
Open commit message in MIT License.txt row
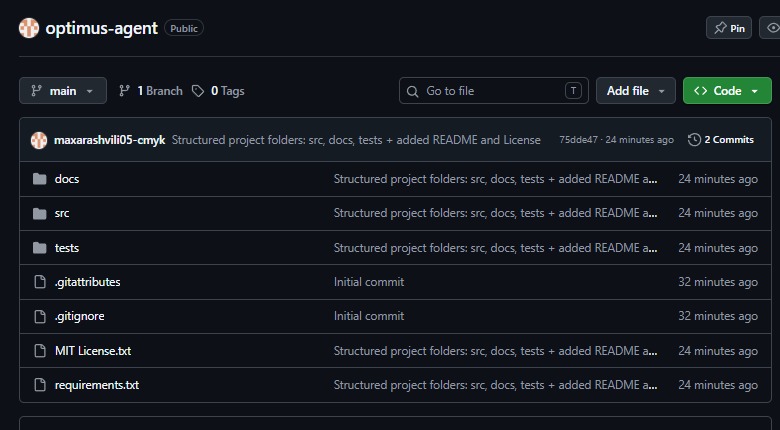[495, 351]
